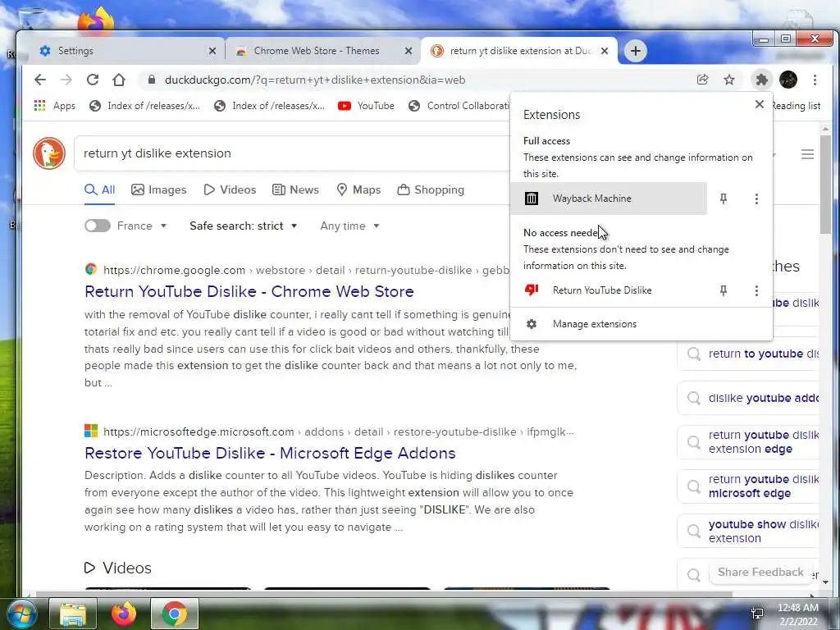Open more options for Return YouTube Dislike
The width and height of the screenshot is (840, 630).
(756, 290)
